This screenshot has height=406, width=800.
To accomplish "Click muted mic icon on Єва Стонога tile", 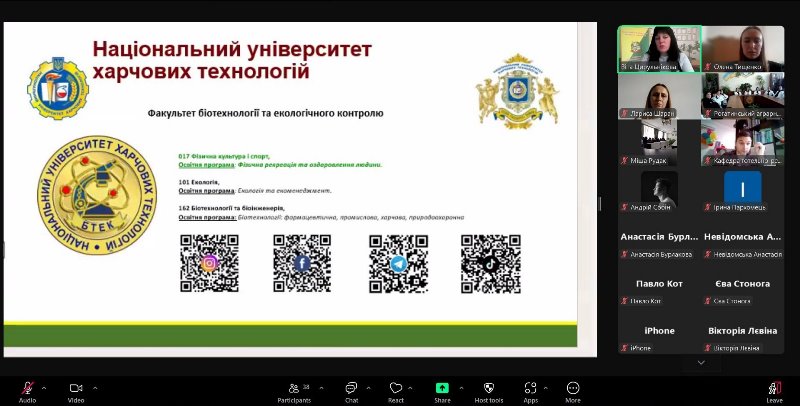I will [708, 301].
